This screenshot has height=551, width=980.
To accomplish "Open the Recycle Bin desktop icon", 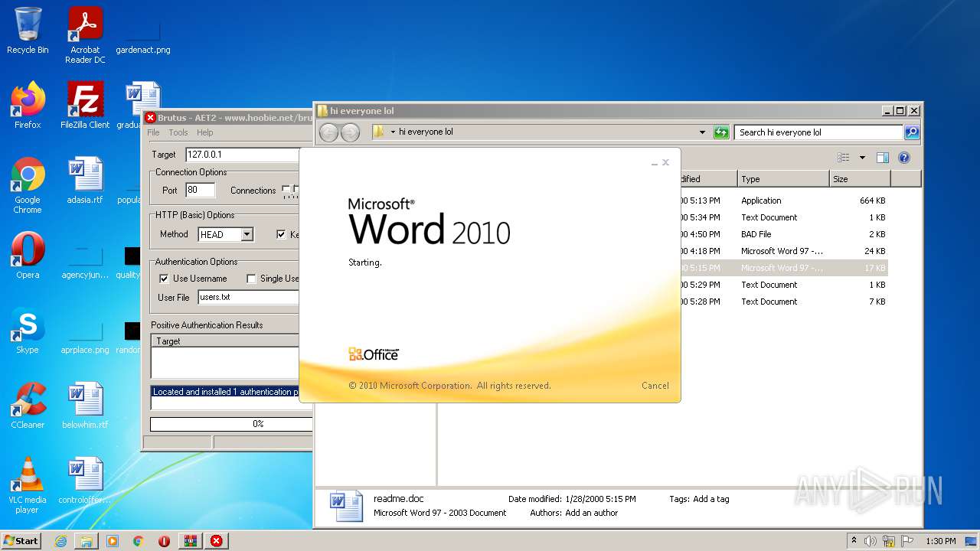I will (x=28, y=31).
